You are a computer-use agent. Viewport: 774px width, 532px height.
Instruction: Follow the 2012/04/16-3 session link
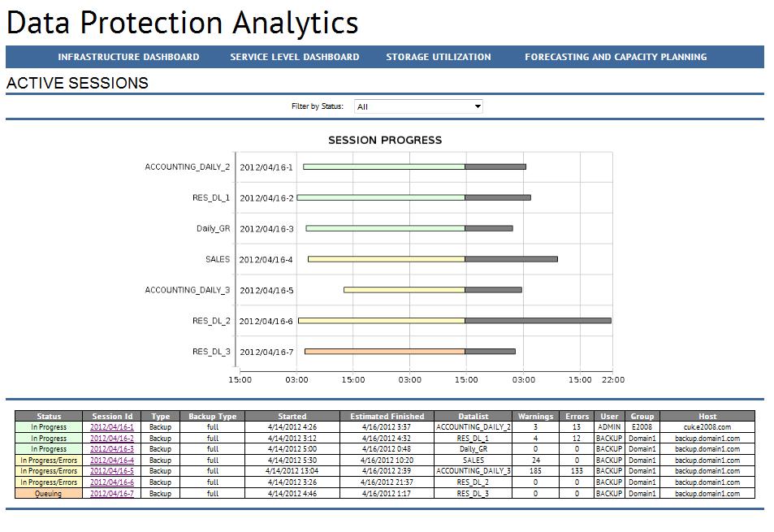click(x=113, y=449)
